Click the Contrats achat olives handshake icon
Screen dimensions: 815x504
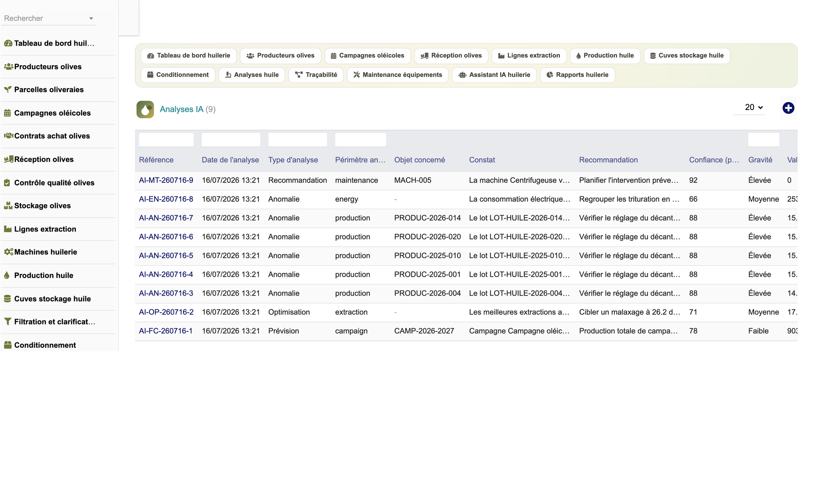click(x=8, y=136)
